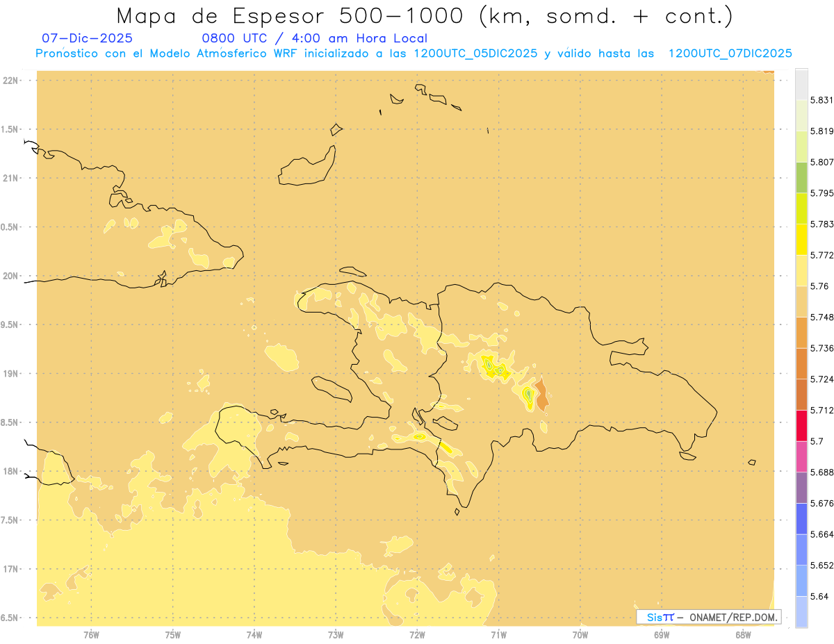The height and width of the screenshot is (644, 834).
Task: Select the '5.748' legend value
Action: [x=821, y=317]
